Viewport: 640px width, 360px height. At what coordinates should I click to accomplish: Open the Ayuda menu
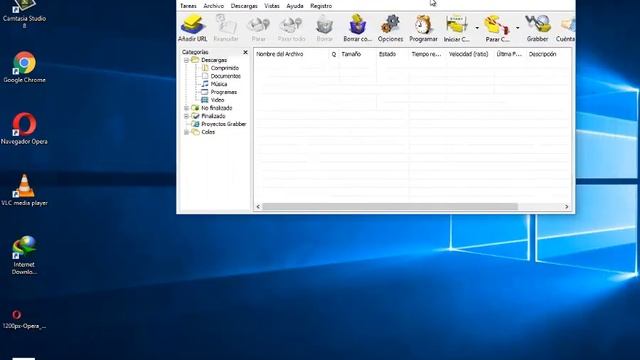click(x=295, y=6)
